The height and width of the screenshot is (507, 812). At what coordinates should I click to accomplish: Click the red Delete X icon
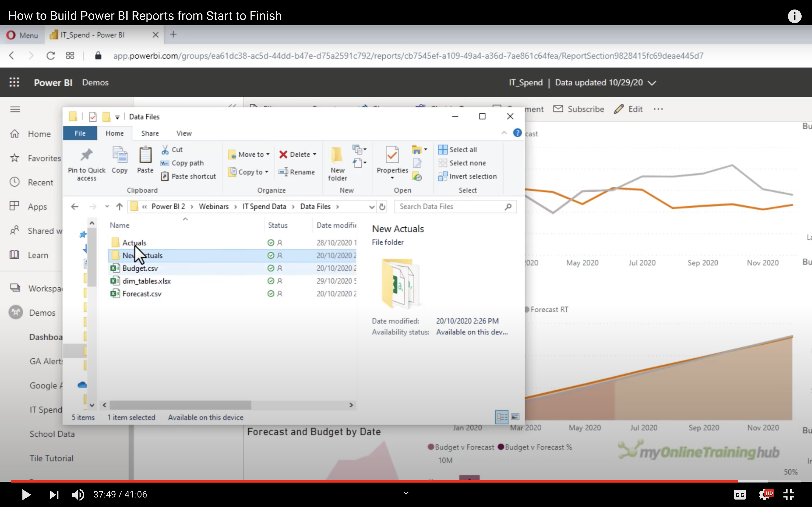283,154
